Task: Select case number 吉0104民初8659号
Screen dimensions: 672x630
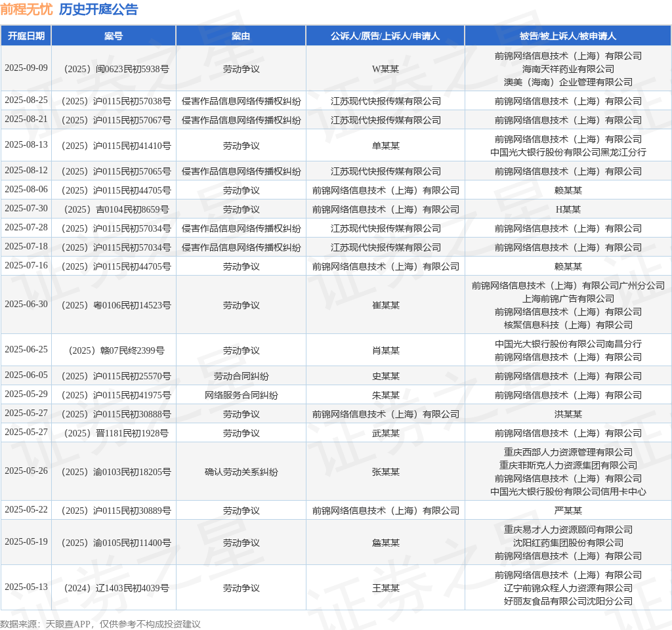Action: pos(116,209)
